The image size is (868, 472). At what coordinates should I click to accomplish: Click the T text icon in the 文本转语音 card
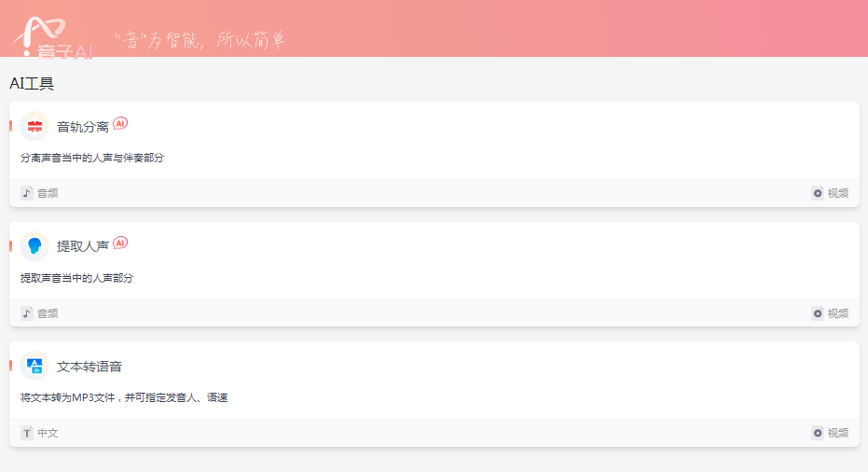pos(26,433)
